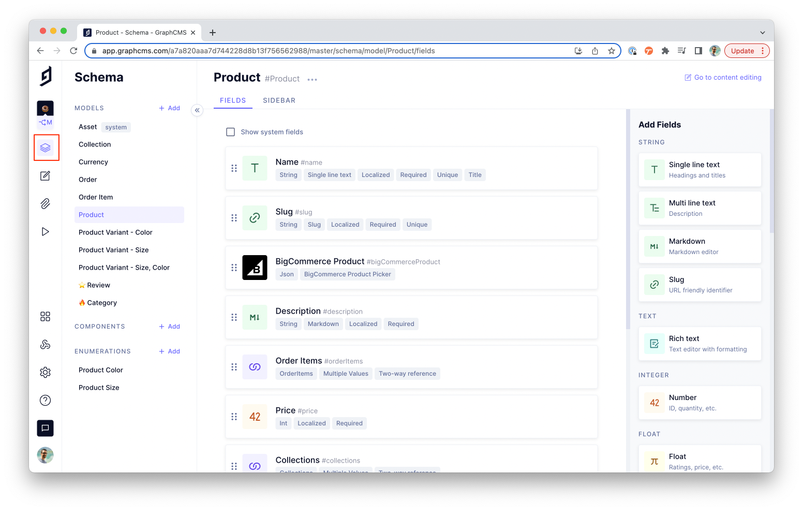
Task: Open the Webhooks icon in sidebar
Action: click(x=46, y=345)
